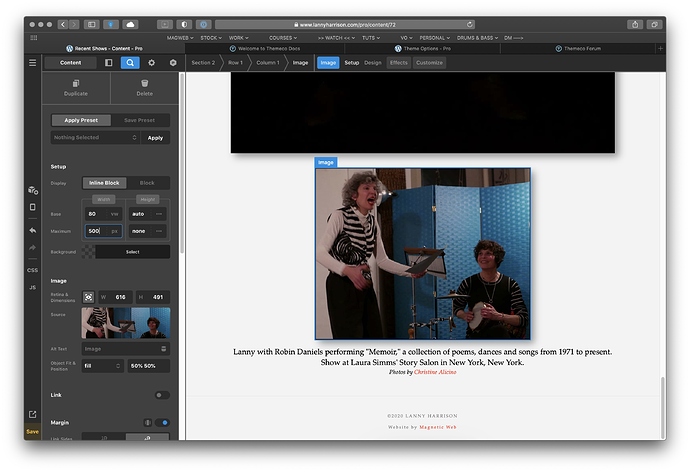
Task: Open the responsive device preview icon
Action: [x=33, y=207]
